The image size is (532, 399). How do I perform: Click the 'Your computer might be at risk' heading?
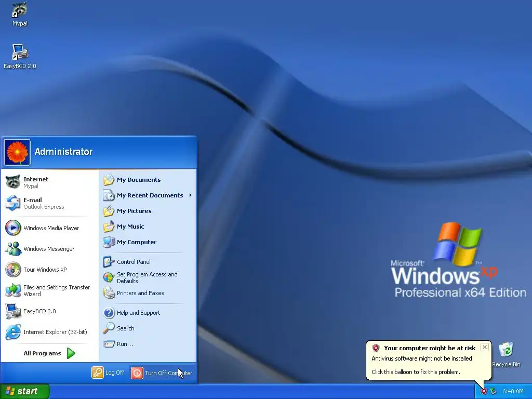pyautogui.click(x=430, y=348)
